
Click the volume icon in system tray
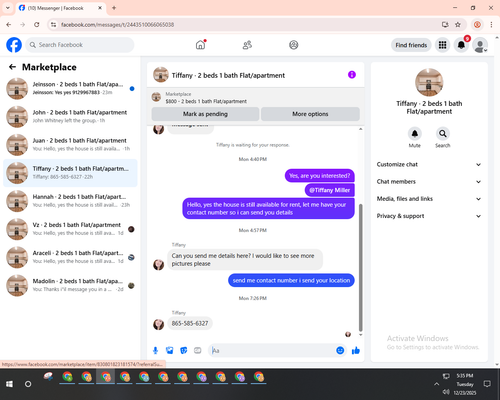(446, 391)
